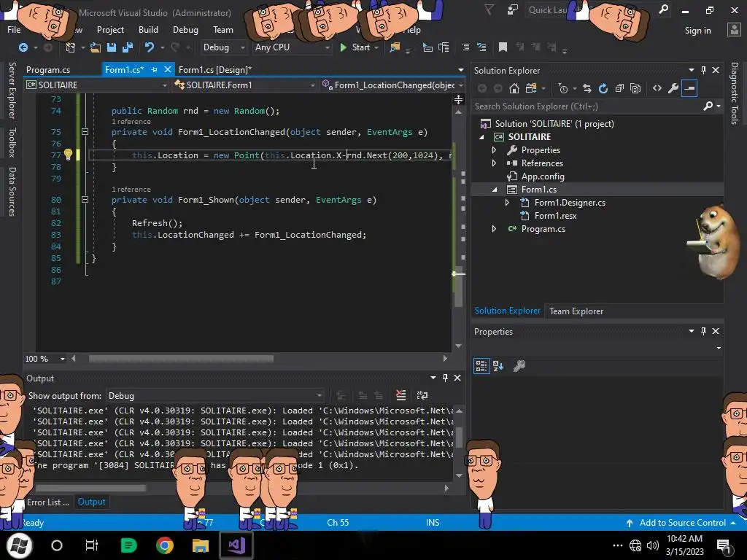Click the View Code icon in Solution Explorer
Image resolution: width=747 pixels, height=560 pixels.
click(657, 88)
